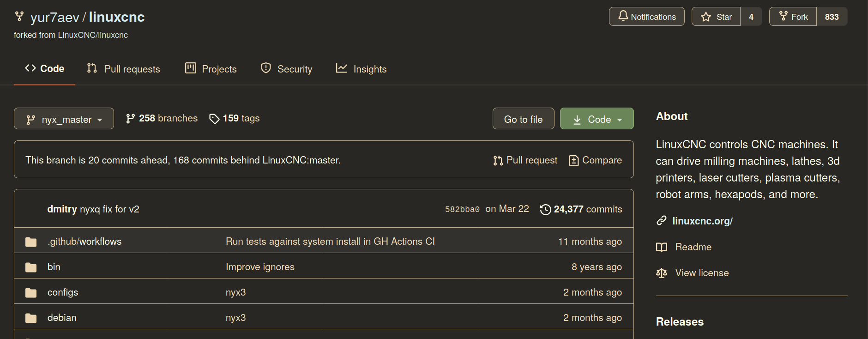
Task: Open the .github/workflows folder
Action: point(84,242)
